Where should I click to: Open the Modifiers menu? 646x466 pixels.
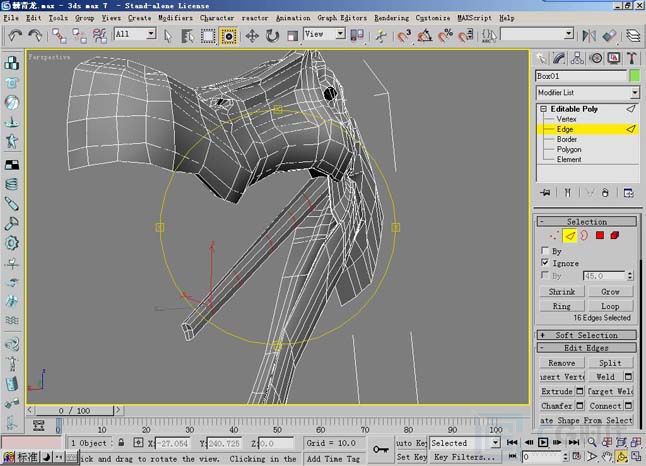176,18
